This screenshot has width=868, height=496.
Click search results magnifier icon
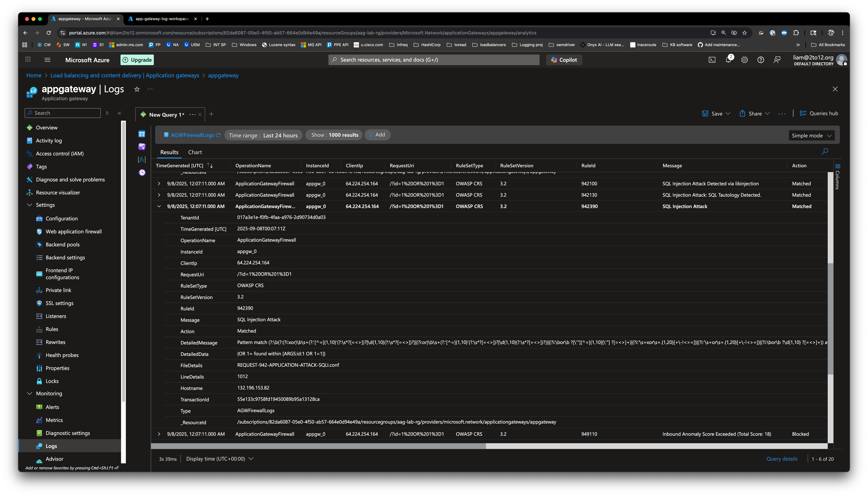tap(825, 151)
